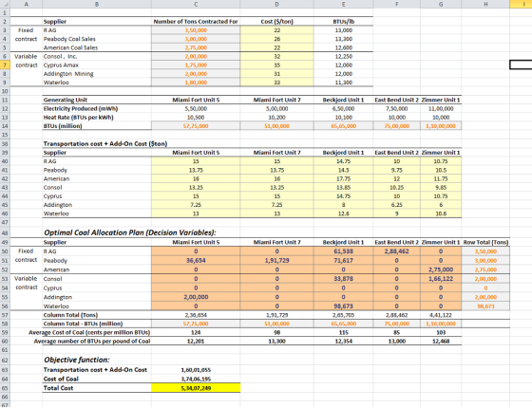Click 'Row Total (Tons)' header
The width and height of the screenshot is (532, 408).
point(485,242)
